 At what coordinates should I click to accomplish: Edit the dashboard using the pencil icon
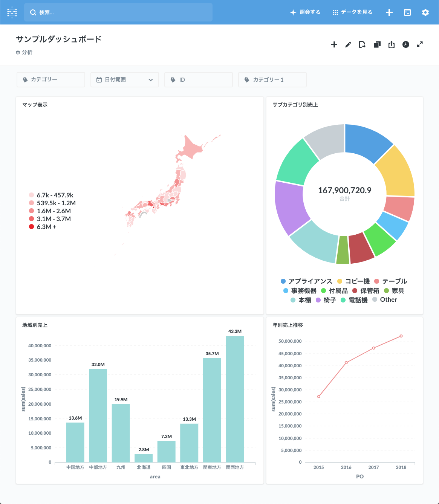[348, 44]
